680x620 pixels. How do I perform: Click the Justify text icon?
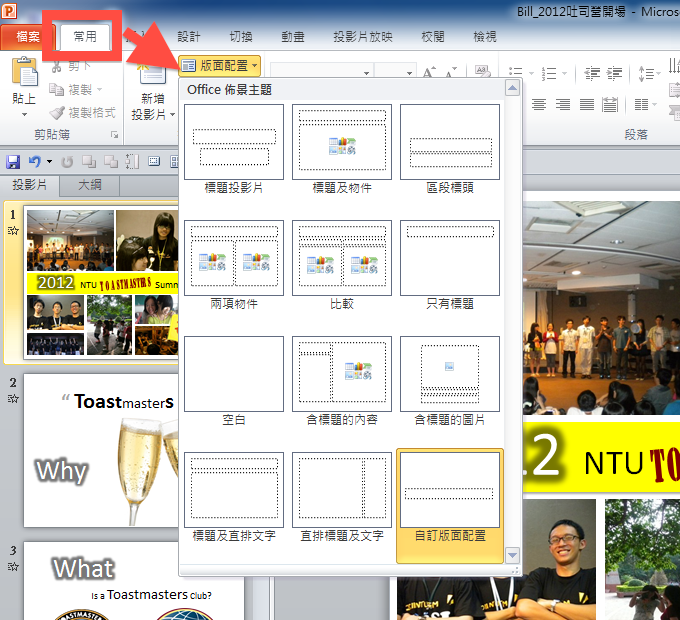[587, 104]
